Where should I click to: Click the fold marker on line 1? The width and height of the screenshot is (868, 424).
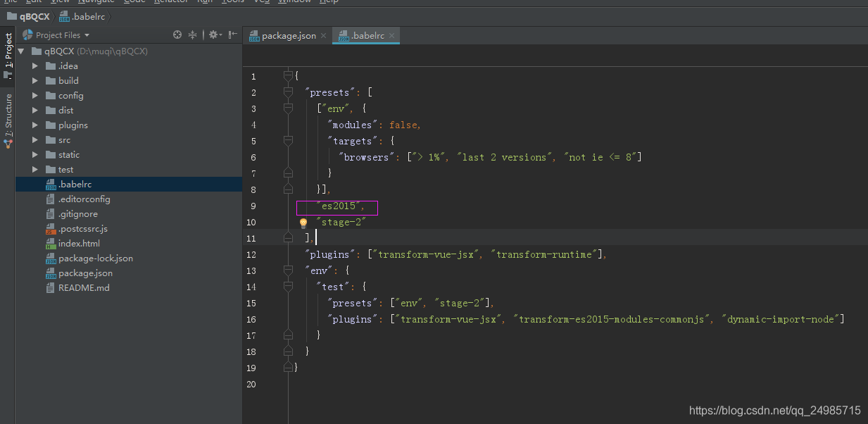288,75
